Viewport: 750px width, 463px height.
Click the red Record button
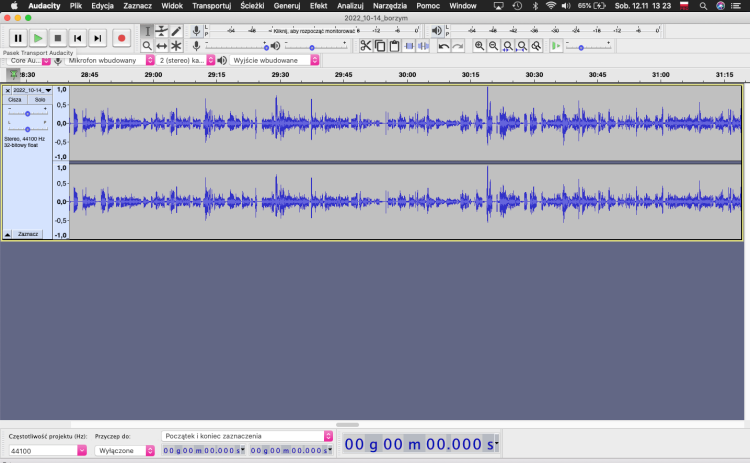pos(121,38)
